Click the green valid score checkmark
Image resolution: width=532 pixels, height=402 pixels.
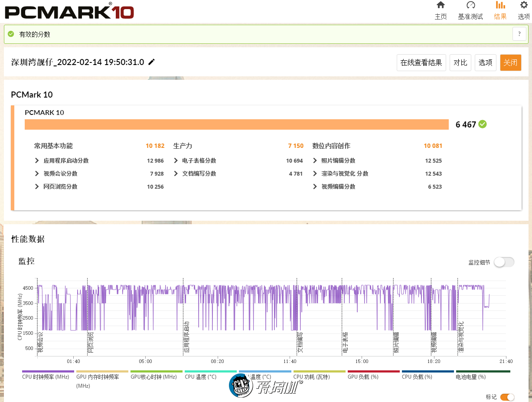(x=483, y=124)
